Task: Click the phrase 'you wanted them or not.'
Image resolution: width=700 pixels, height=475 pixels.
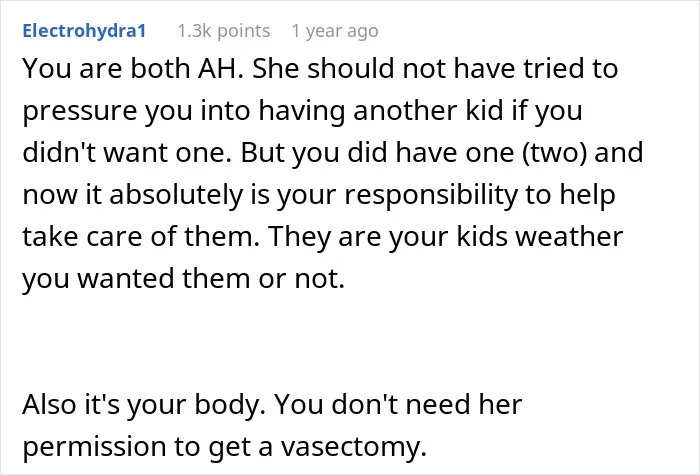Action: click(183, 279)
